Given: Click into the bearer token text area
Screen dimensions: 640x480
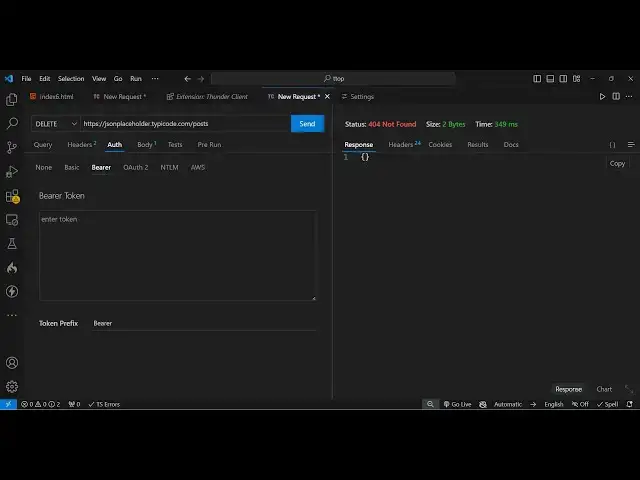Looking at the screenshot, I should point(178,256).
